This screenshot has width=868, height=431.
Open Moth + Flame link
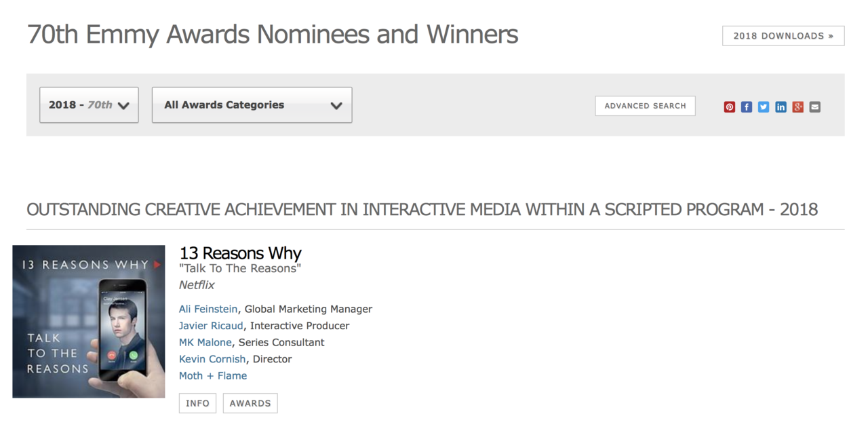pos(213,375)
